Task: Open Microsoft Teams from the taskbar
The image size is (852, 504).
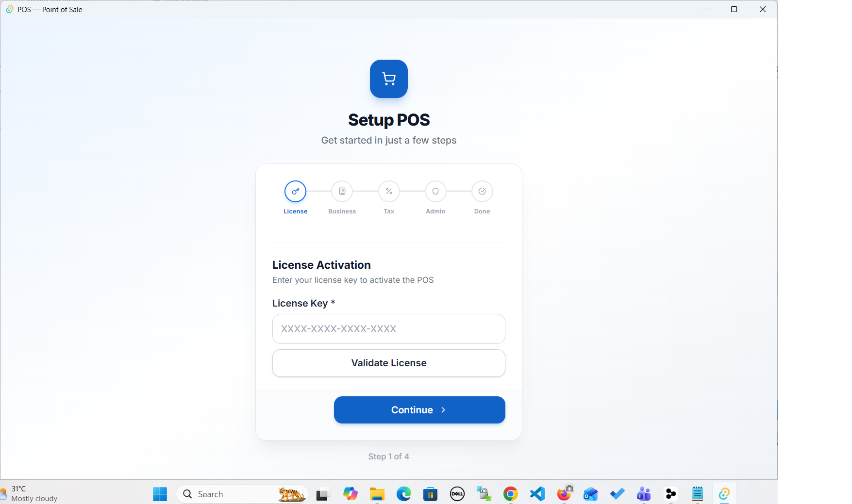Action: 644,494
